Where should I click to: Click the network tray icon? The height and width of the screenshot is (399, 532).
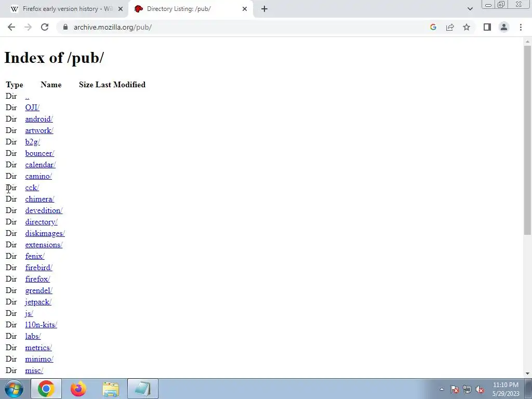[x=467, y=389]
